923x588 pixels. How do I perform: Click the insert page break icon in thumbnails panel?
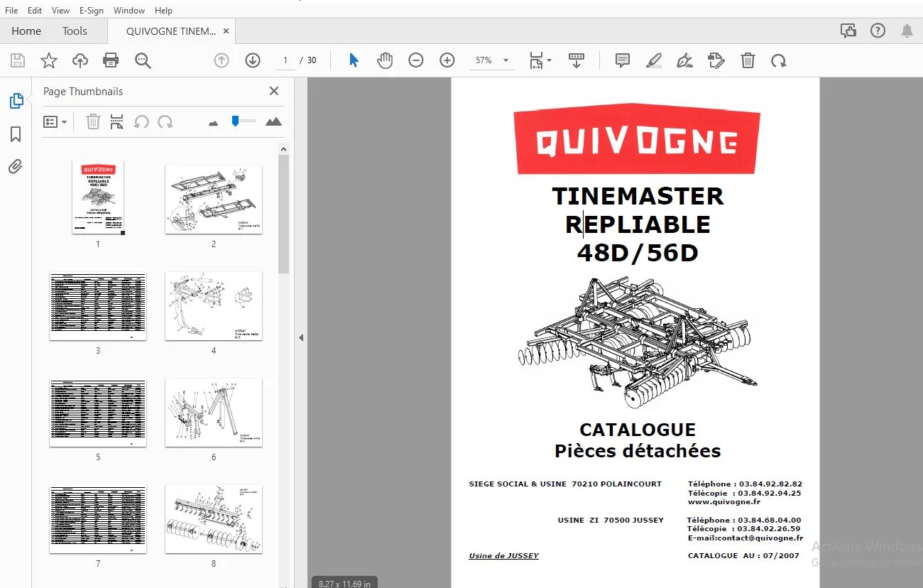click(x=117, y=122)
